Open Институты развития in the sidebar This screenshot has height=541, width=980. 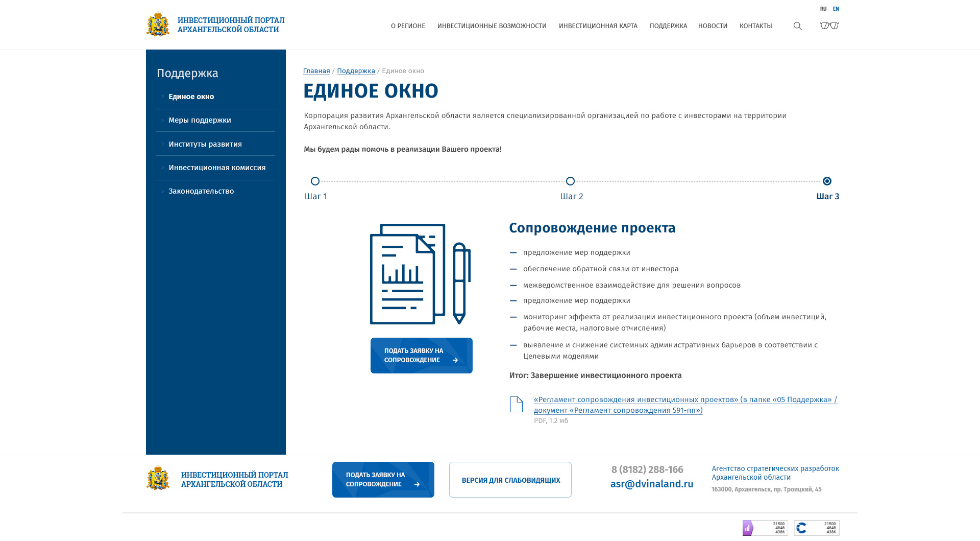coord(205,144)
